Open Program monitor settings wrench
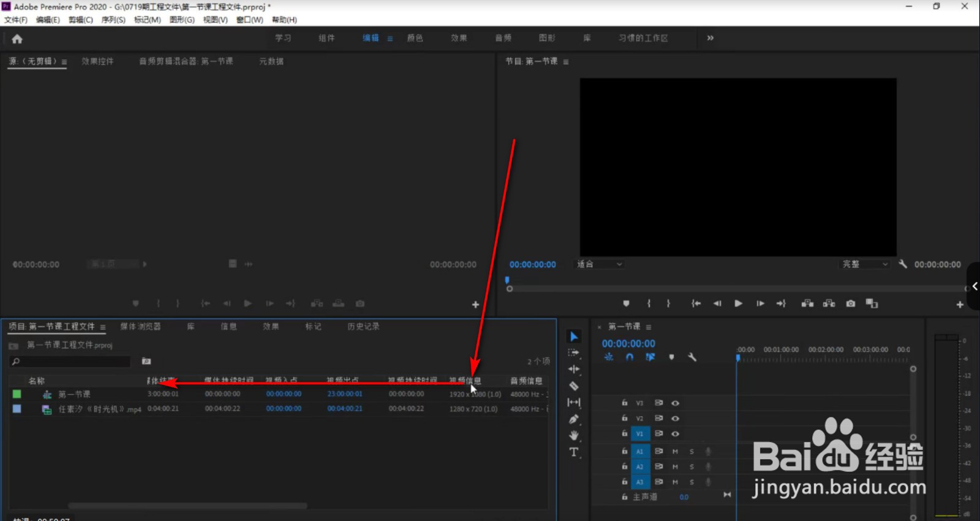Screen dimensions: 980x521 pos(903,264)
